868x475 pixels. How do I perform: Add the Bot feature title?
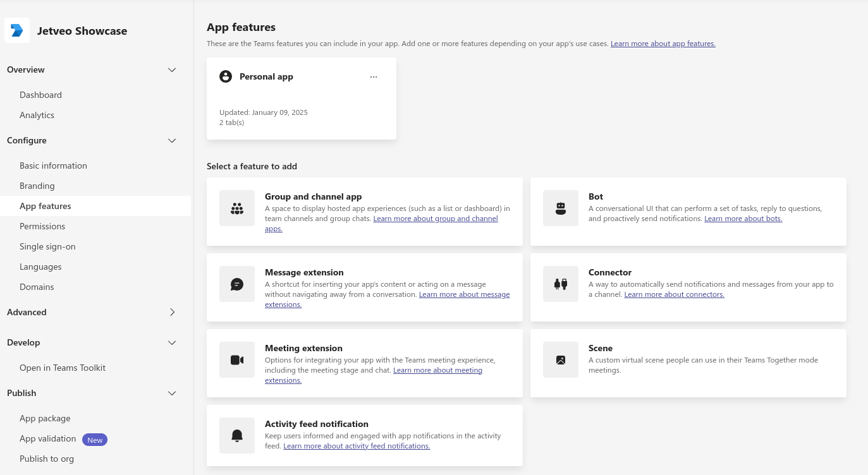[x=596, y=196]
